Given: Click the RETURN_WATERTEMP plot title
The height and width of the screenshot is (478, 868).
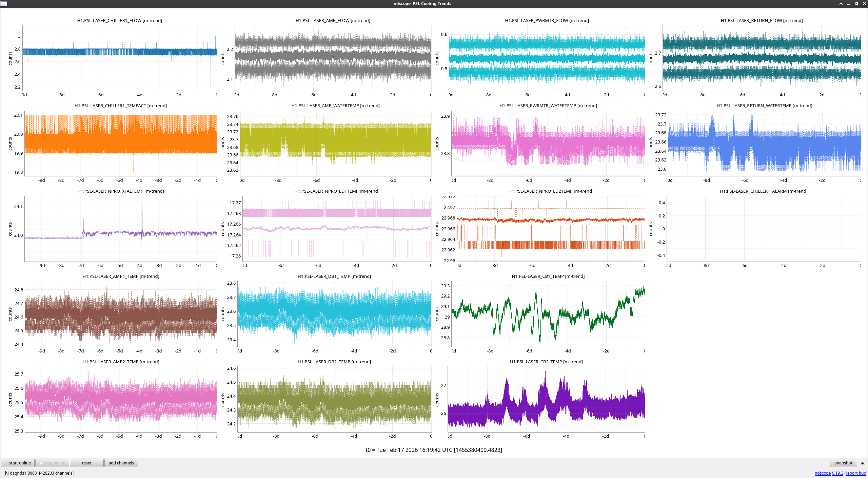Looking at the screenshot, I should tap(764, 106).
